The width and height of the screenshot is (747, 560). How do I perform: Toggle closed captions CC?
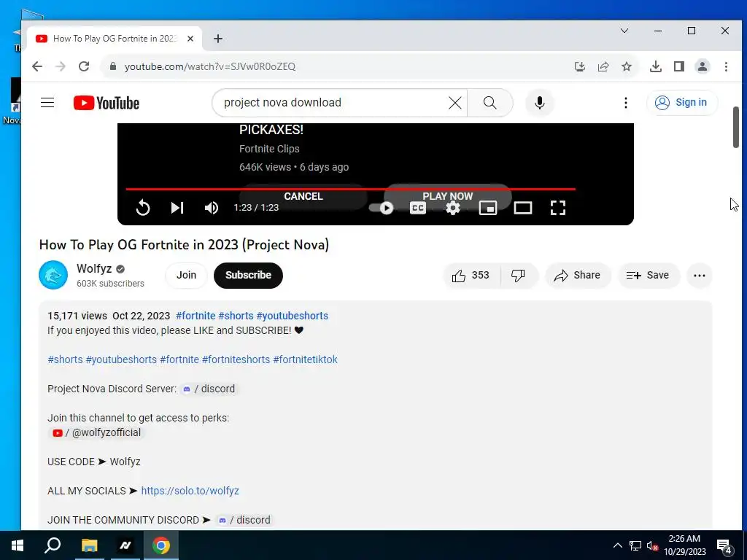coord(418,208)
